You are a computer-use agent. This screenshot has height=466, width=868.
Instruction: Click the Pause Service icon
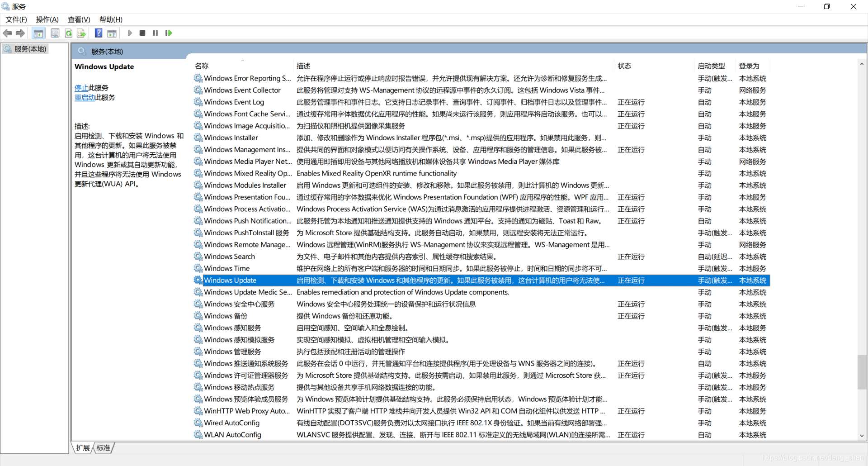point(156,33)
